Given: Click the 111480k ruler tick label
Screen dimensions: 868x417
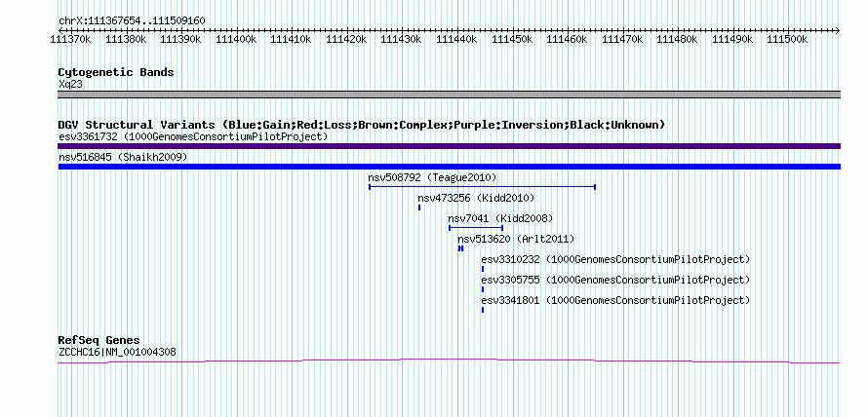Looking at the screenshot, I should point(678,39).
